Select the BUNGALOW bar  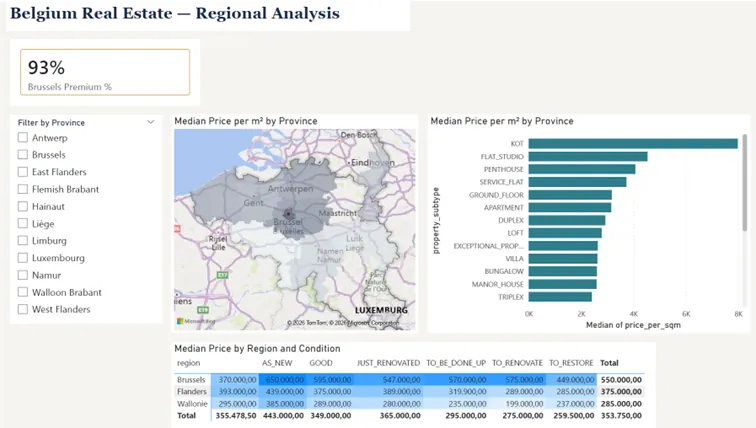(x=563, y=271)
